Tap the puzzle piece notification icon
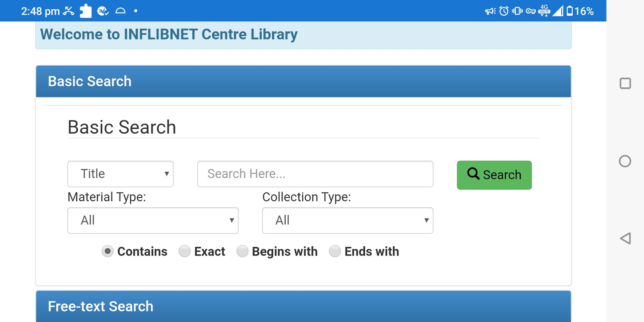Viewport: 644px width, 322px height. click(x=85, y=11)
